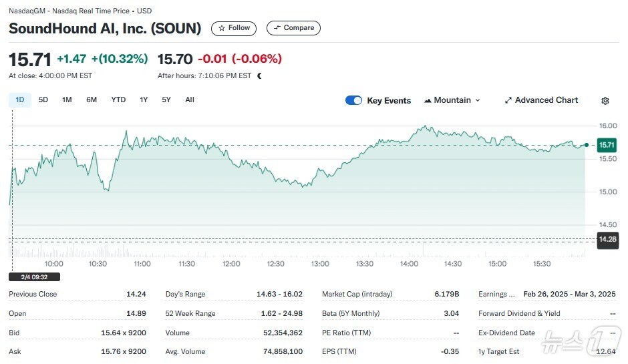This screenshot has height=364, width=628.
Task: Click the green 15.71 current price label
Action: [606, 145]
